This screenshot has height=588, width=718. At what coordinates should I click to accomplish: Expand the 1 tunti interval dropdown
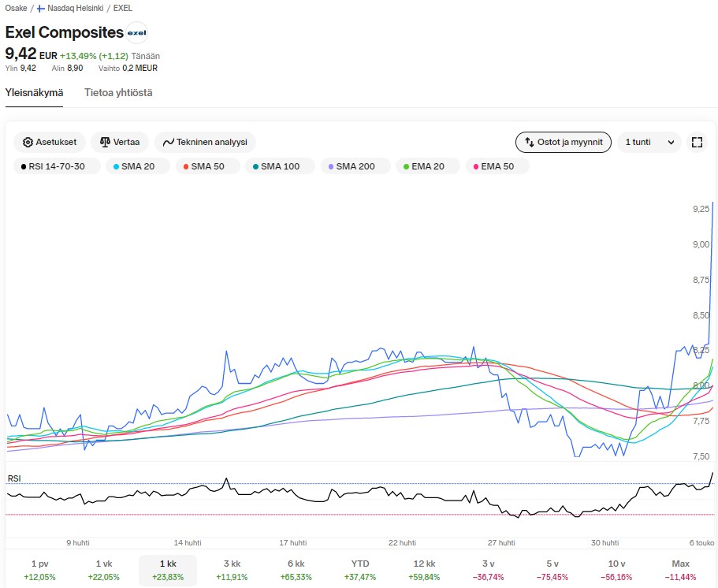(x=649, y=142)
